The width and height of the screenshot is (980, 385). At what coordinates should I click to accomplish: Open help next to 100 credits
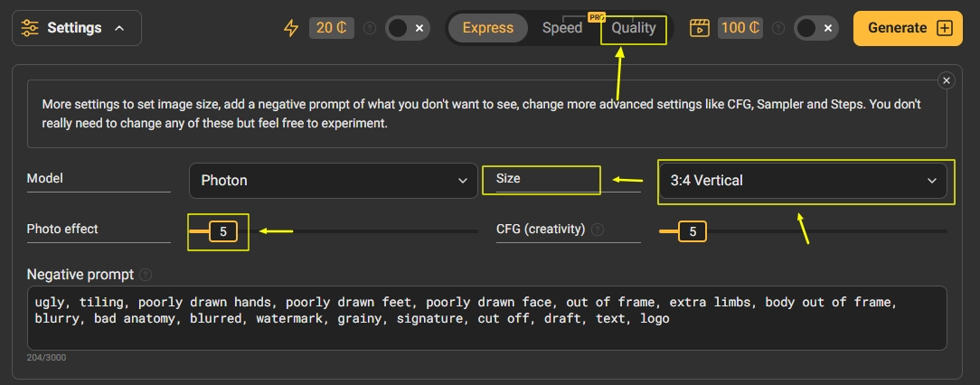point(778,28)
